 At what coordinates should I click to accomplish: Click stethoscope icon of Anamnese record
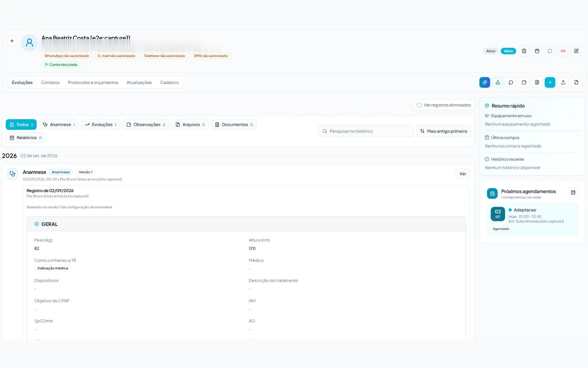coord(13,174)
